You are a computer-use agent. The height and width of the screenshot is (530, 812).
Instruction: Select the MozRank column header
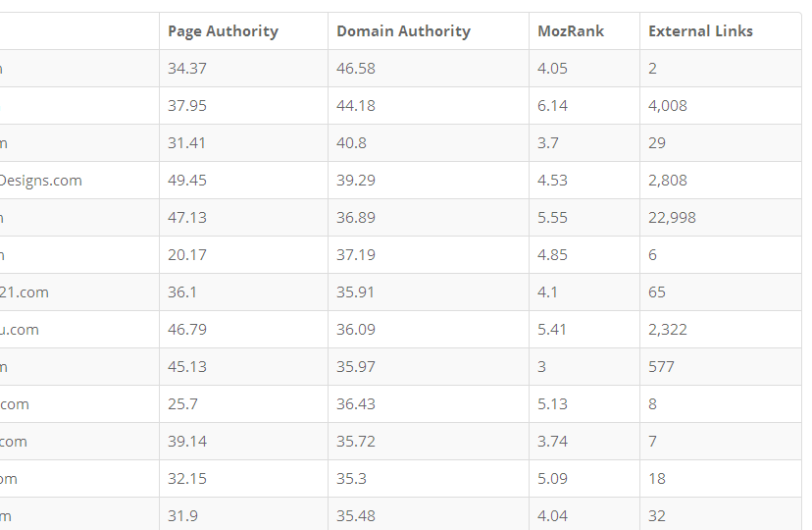tap(571, 31)
